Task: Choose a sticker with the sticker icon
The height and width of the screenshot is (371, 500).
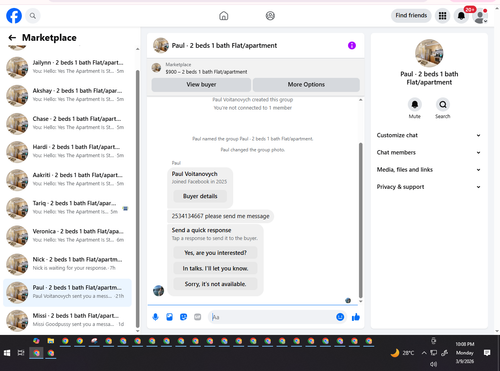Action: coord(183,317)
